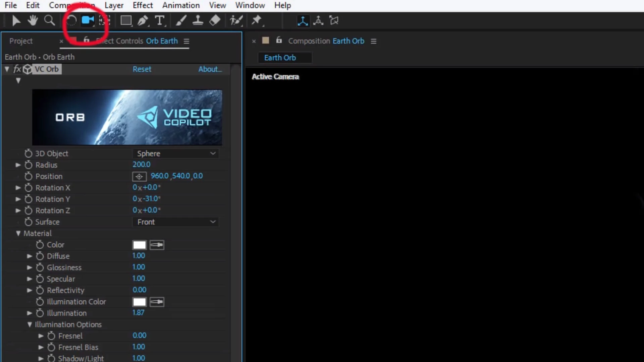Select the Unified Camera tool

coord(88,20)
